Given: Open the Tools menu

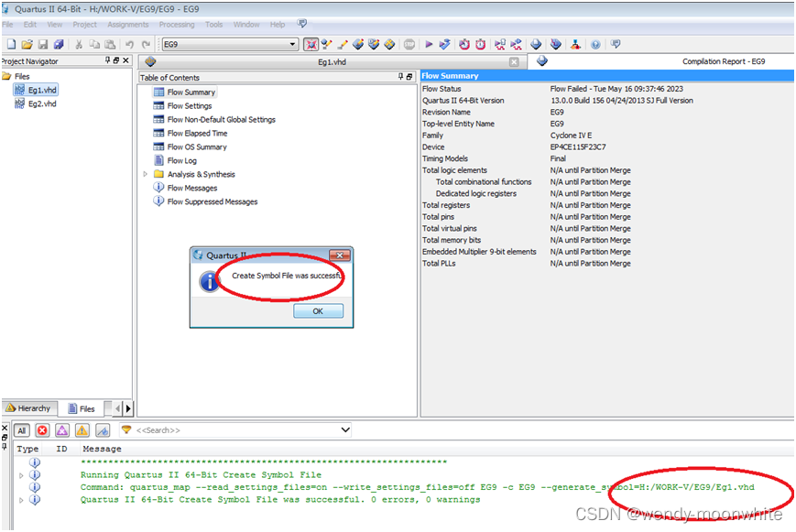Looking at the screenshot, I should click(x=213, y=25).
